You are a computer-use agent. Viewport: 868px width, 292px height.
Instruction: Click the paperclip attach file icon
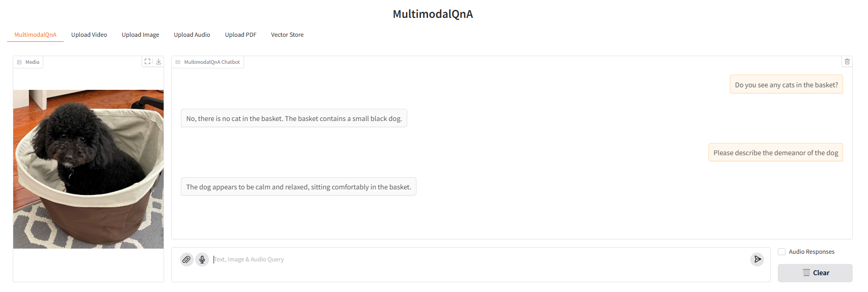[187, 260]
